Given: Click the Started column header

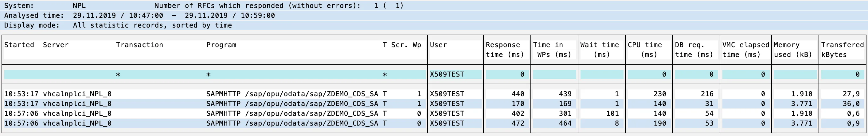Looking at the screenshot, I should (x=19, y=45).
